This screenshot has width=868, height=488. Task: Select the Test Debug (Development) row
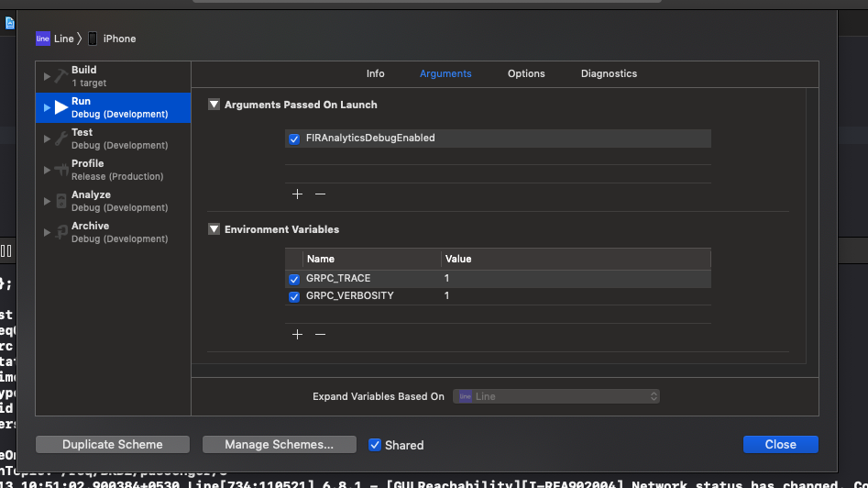click(113, 139)
